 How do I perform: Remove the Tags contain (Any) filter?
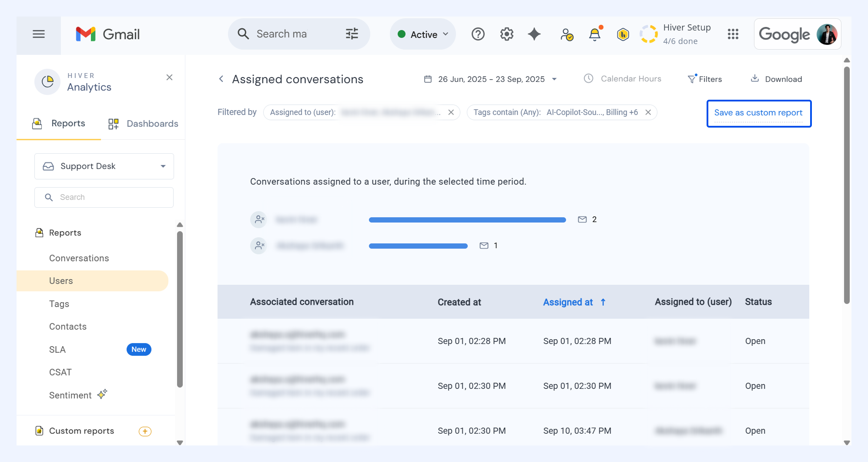[x=648, y=112]
